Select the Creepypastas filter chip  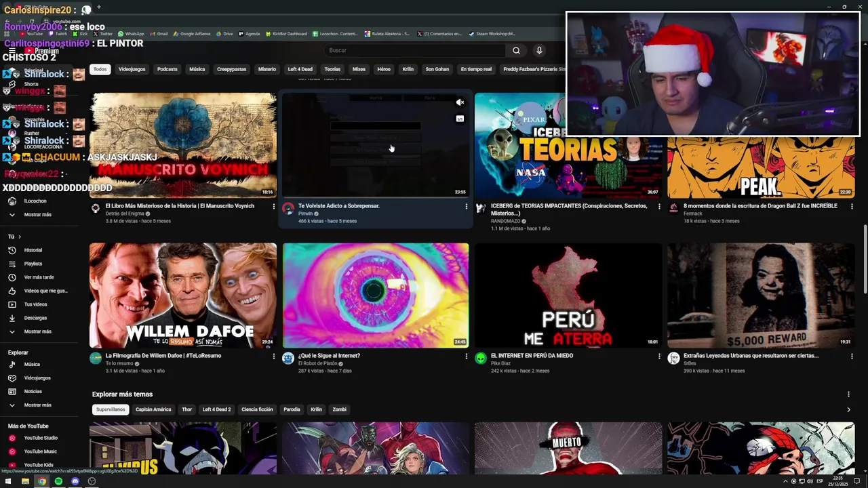(x=231, y=69)
